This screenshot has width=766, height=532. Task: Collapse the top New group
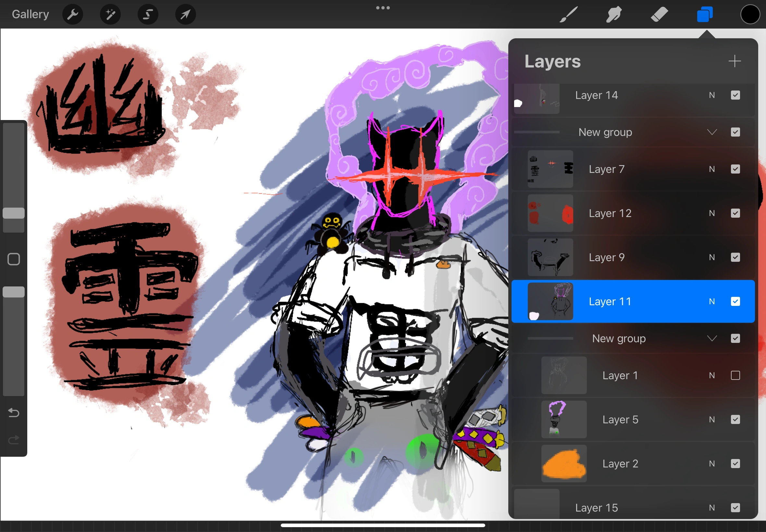click(x=712, y=132)
